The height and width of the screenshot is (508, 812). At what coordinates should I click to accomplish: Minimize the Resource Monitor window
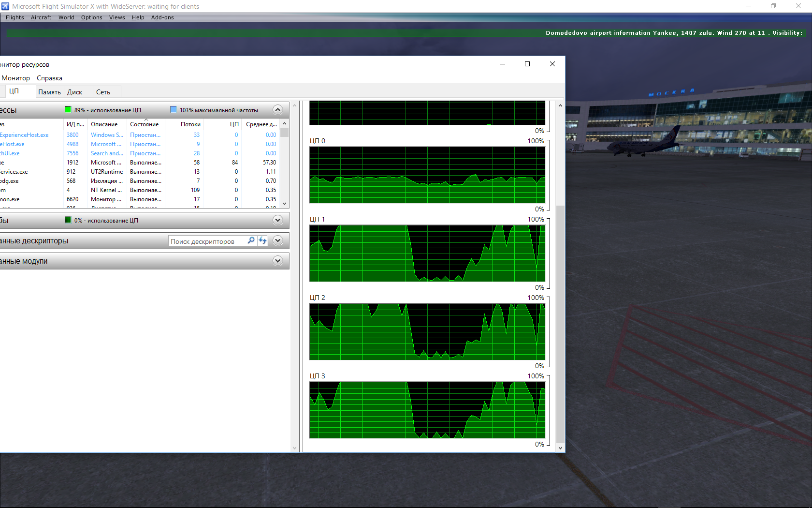point(503,64)
